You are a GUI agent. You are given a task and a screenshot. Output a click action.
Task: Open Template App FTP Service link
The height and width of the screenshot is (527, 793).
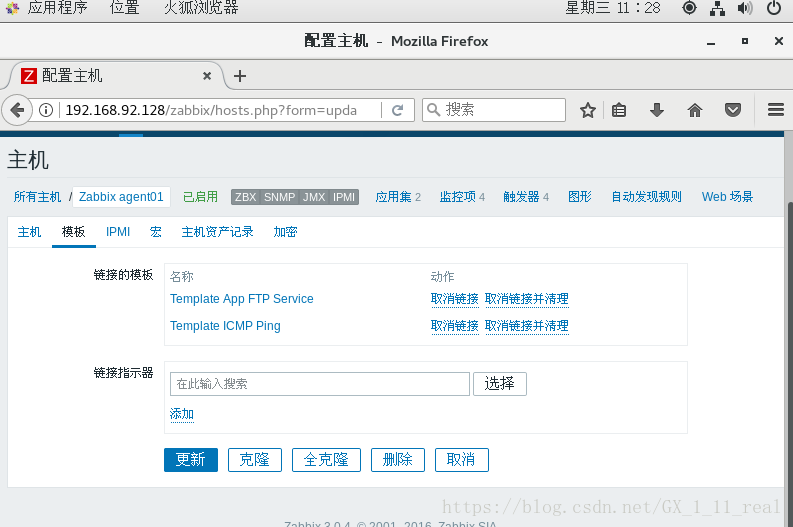point(242,299)
